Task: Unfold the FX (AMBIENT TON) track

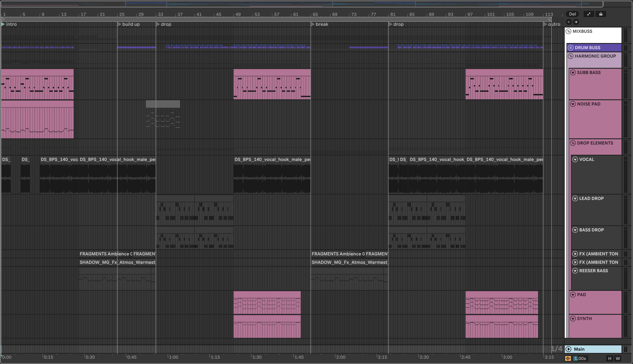Action: 575,254
